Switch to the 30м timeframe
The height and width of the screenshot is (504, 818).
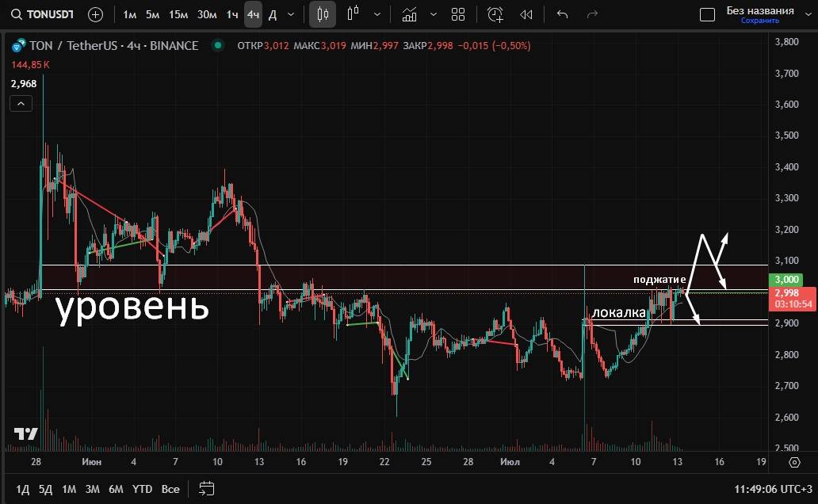[x=207, y=14]
